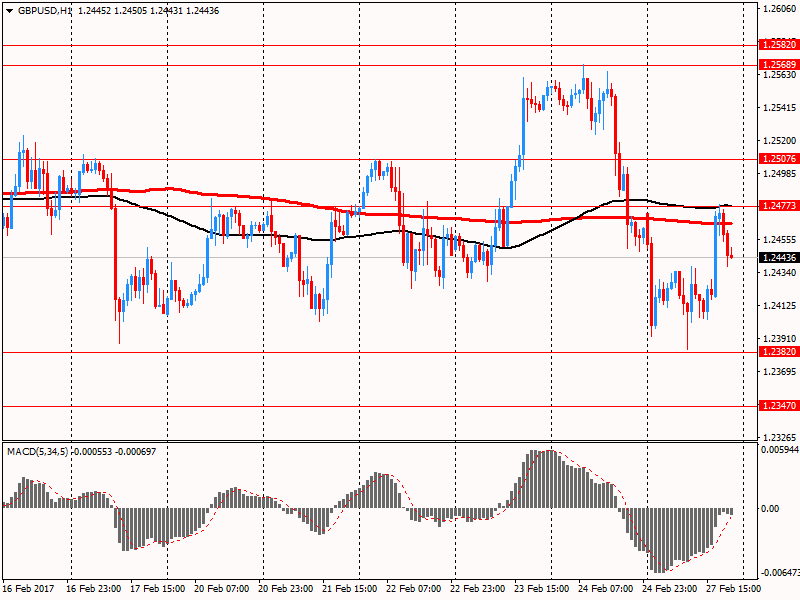Screen dimensions: 800x600
Task: Click the open price 1.24452 in header
Action: [95, 11]
